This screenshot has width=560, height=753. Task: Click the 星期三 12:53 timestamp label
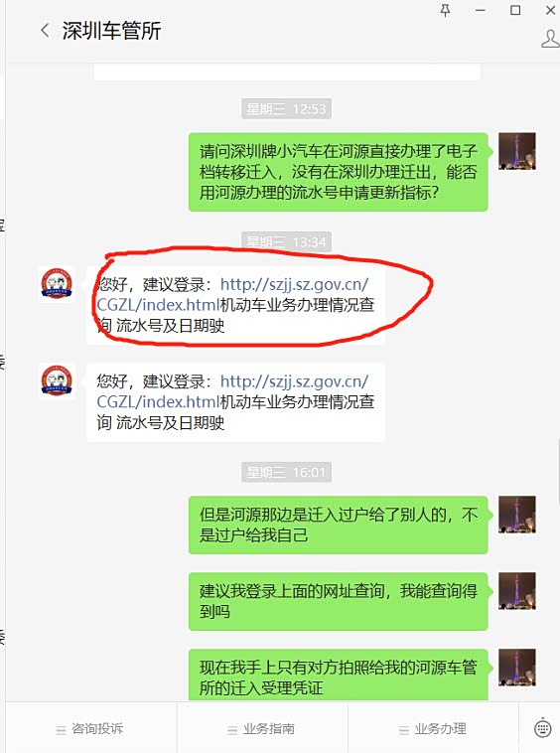click(x=287, y=109)
